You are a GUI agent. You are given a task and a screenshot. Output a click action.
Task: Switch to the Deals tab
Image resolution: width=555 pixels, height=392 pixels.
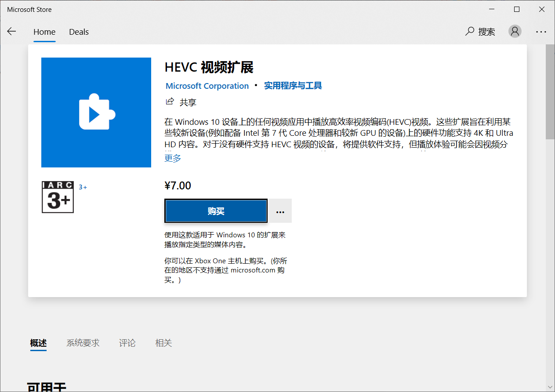pos(79,32)
